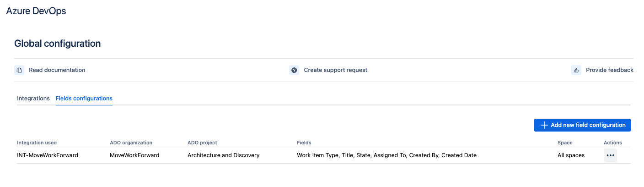Click the thumbs-up feedback icon
This screenshot has width=644, height=187.
pyautogui.click(x=576, y=70)
